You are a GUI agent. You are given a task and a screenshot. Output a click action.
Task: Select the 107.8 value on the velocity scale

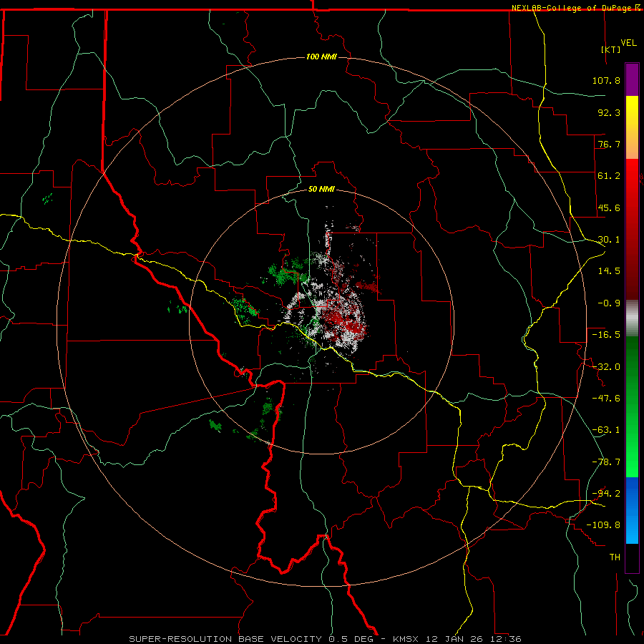[x=606, y=80]
